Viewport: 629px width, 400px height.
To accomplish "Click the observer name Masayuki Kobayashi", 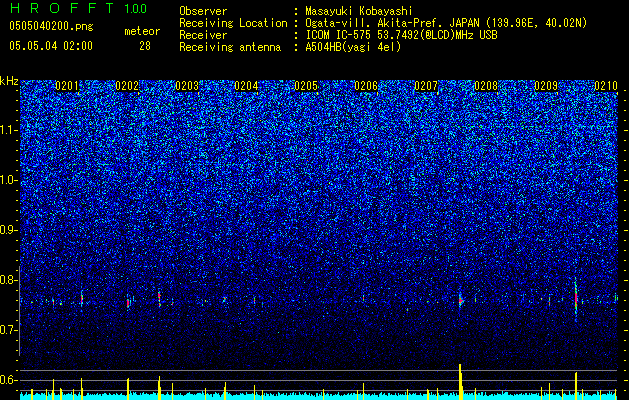I will [359, 11].
